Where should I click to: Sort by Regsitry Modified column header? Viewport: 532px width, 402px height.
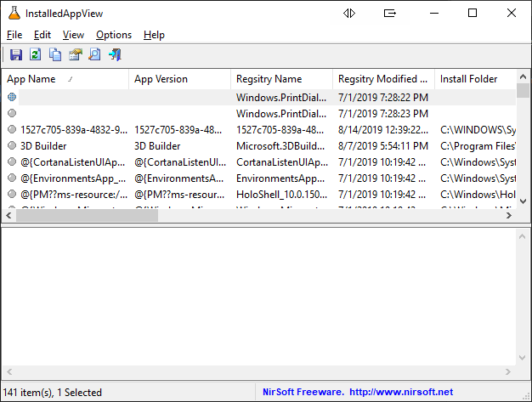384,79
